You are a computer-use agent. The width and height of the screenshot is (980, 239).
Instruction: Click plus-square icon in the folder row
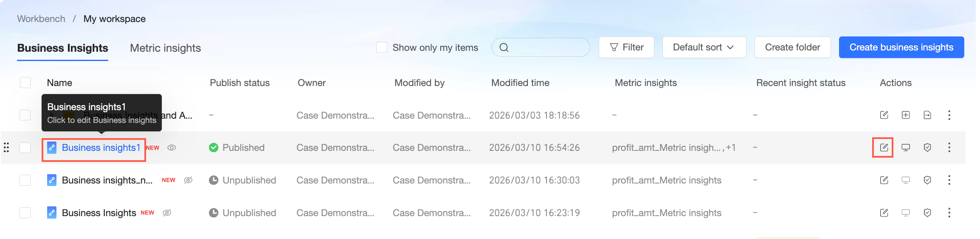[x=906, y=115]
